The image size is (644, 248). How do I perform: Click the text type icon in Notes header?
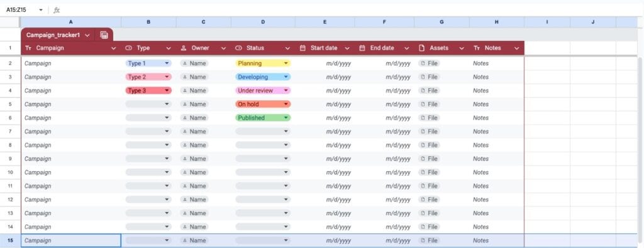coord(477,48)
